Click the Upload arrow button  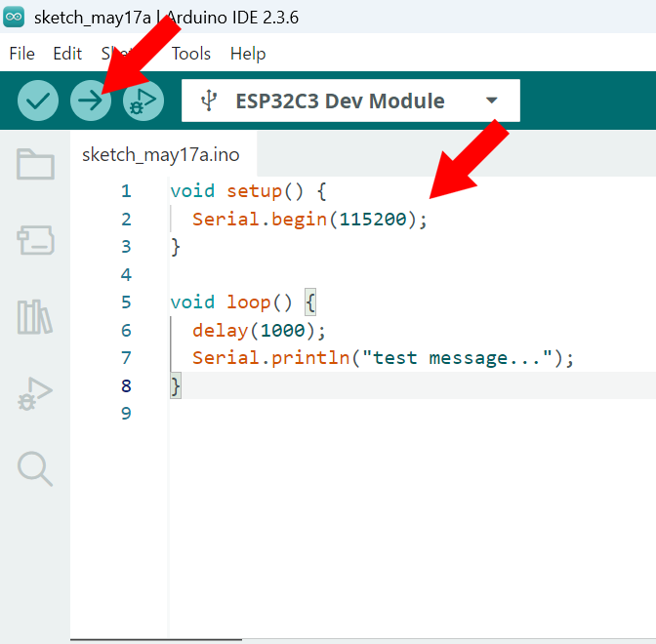[91, 101]
